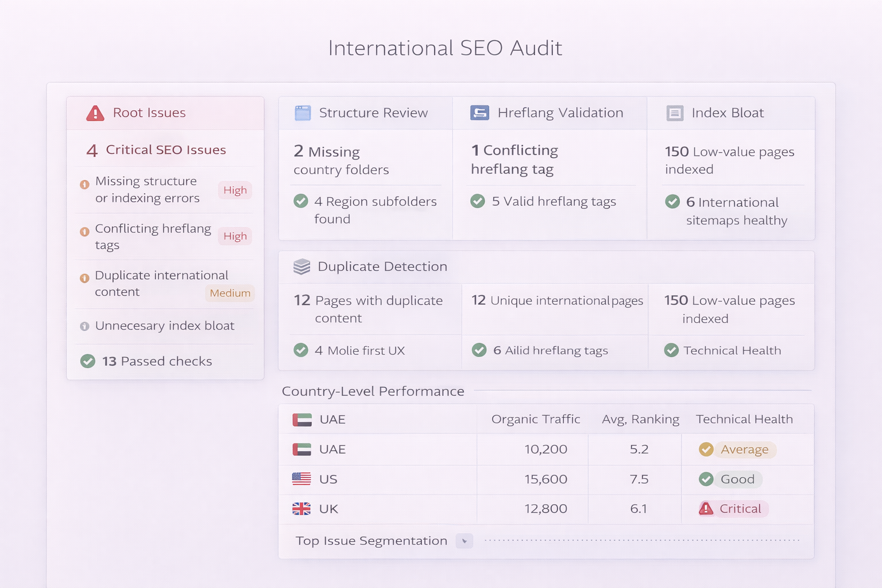Click the High priority badge on Conflicting hreflang tags
882x588 pixels.
click(235, 236)
